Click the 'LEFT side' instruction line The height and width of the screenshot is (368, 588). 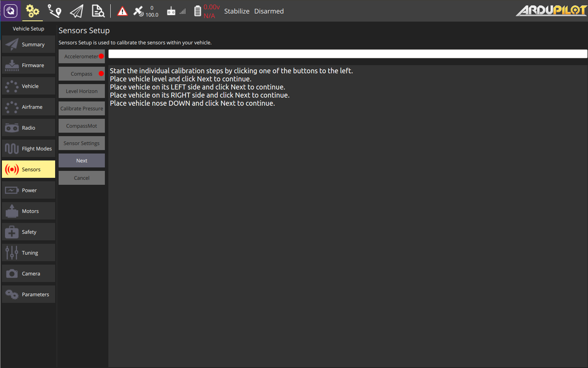click(197, 87)
